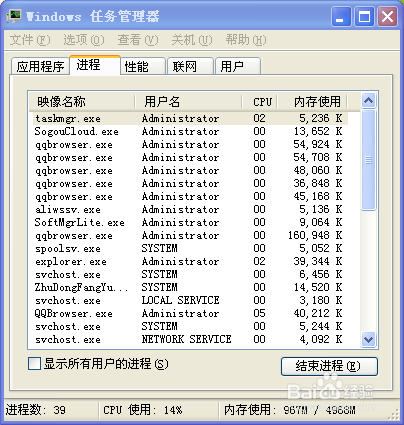Select svchost.exe run by LOCAL SERVICE

coord(191,300)
